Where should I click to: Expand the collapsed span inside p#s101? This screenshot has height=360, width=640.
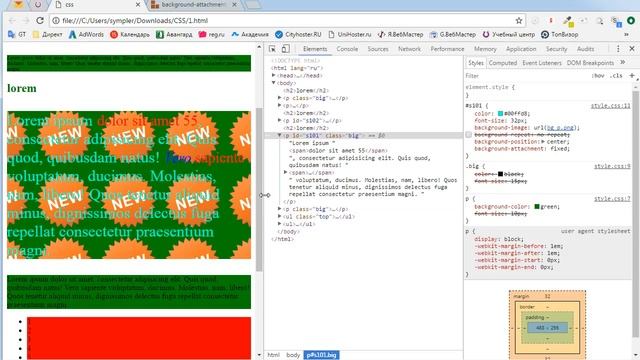click(x=285, y=173)
